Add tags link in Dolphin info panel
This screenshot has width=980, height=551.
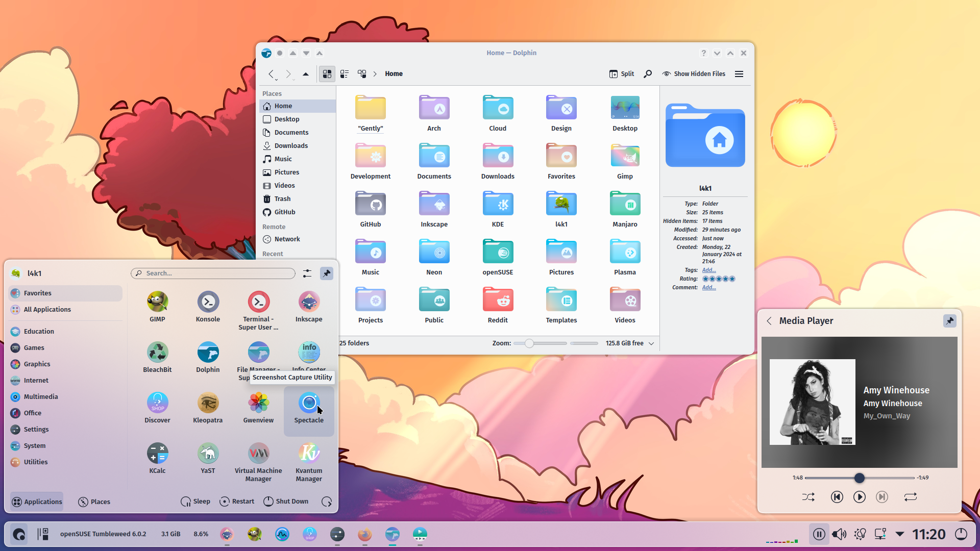click(709, 270)
